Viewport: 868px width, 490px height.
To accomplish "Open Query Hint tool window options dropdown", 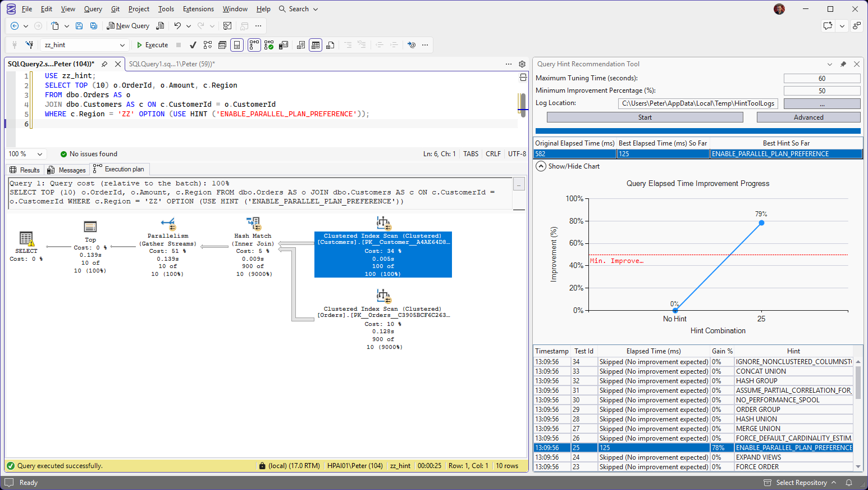I will click(830, 64).
